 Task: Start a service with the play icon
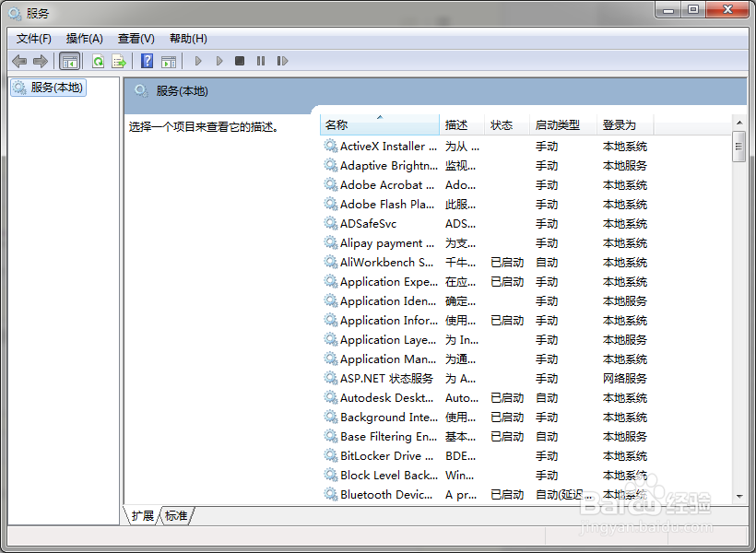(198, 61)
